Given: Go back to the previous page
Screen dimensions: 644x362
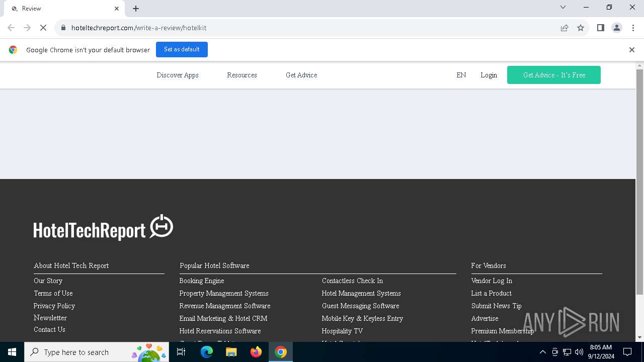Looking at the screenshot, I should [11, 28].
